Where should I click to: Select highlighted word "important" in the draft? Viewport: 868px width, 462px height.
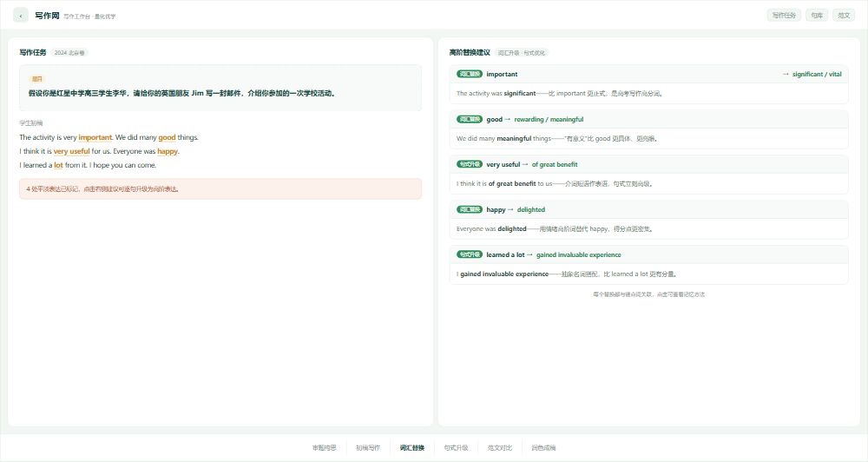pyautogui.click(x=95, y=137)
